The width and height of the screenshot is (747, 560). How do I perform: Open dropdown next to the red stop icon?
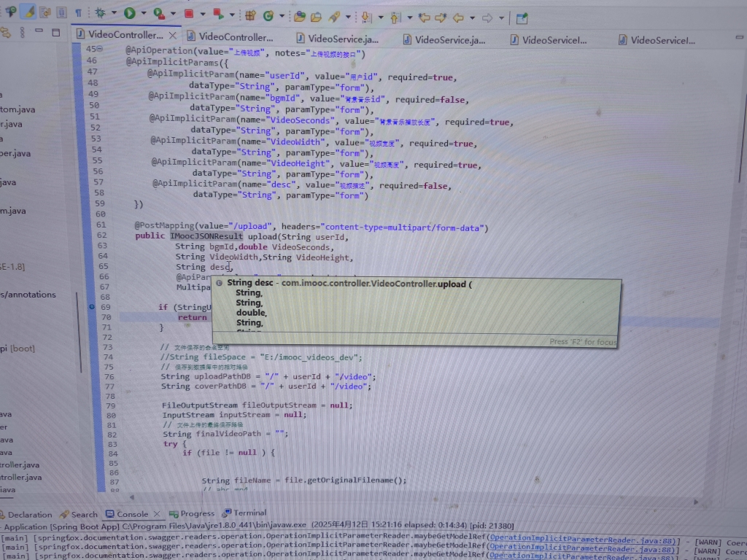tap(203, 15)
